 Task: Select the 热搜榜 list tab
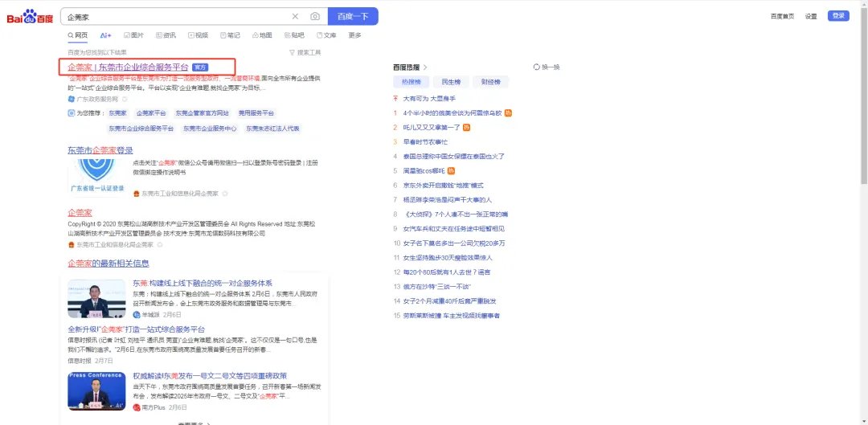[x=411, y=82]
